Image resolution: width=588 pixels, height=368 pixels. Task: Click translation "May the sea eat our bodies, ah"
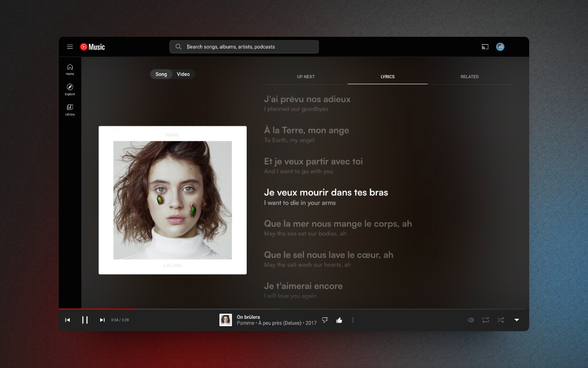coord(305,234)
